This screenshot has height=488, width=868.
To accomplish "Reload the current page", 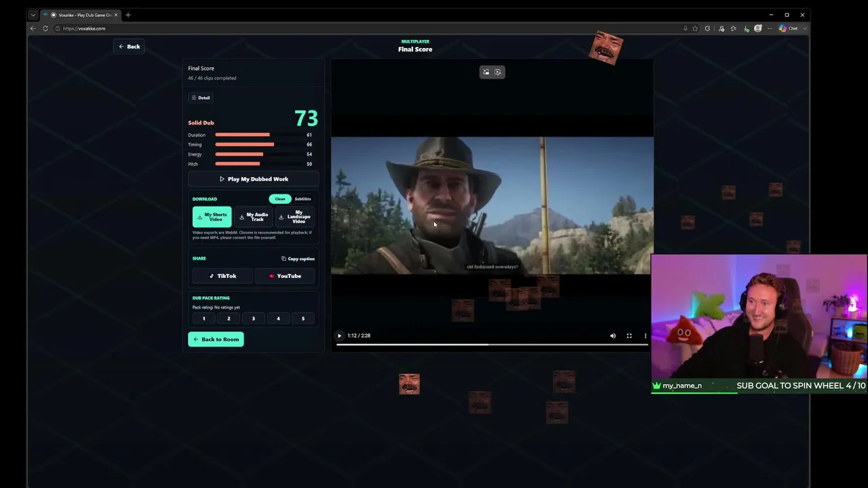I will click(x=45, y=28).
